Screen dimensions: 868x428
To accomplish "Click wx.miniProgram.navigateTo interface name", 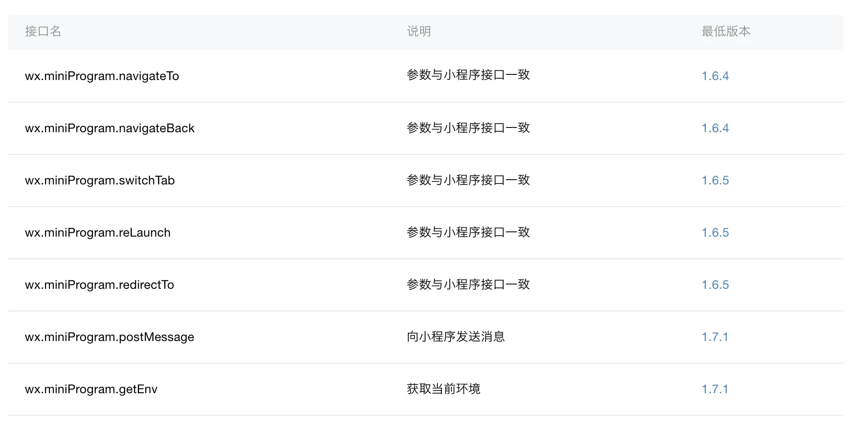I will [102, 76].
